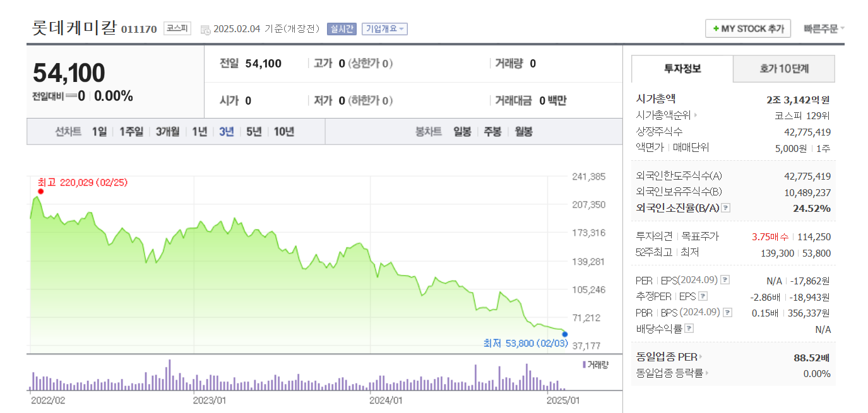The image size is (868, 413).
Task: Click the 코스피 market badge
Action: 178,28
